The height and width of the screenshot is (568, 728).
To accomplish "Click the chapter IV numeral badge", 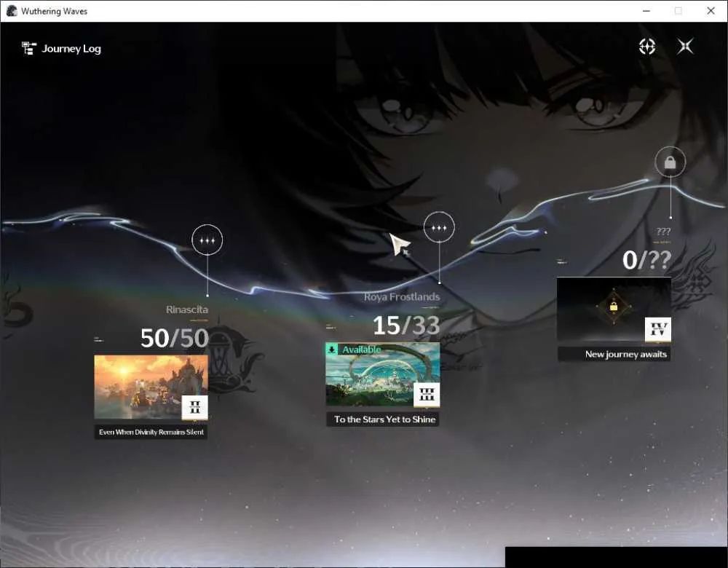I will pos(658,329).
